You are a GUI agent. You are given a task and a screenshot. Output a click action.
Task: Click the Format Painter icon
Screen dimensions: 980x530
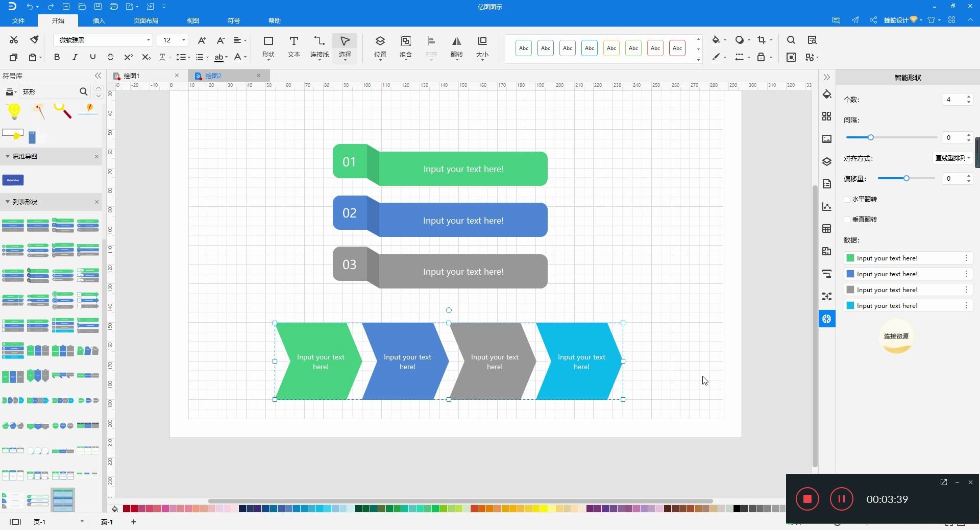click(x=34, y=40)
